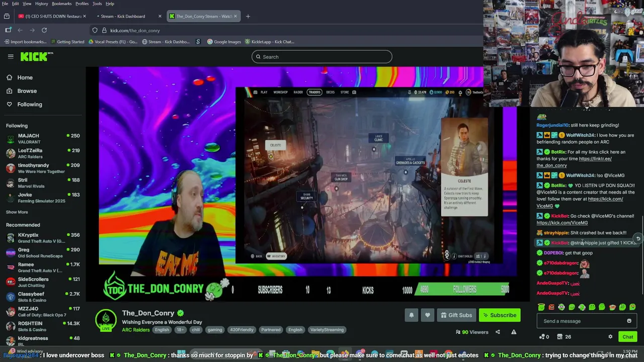Open a new browser tab
This screenshot has height=362, width=644.
click(248, 16)
